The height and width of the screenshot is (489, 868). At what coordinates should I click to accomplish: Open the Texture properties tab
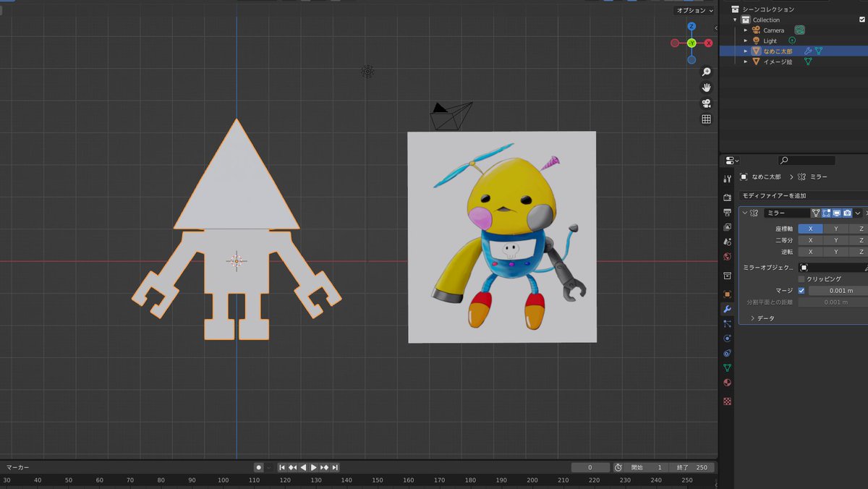point(728,401)
